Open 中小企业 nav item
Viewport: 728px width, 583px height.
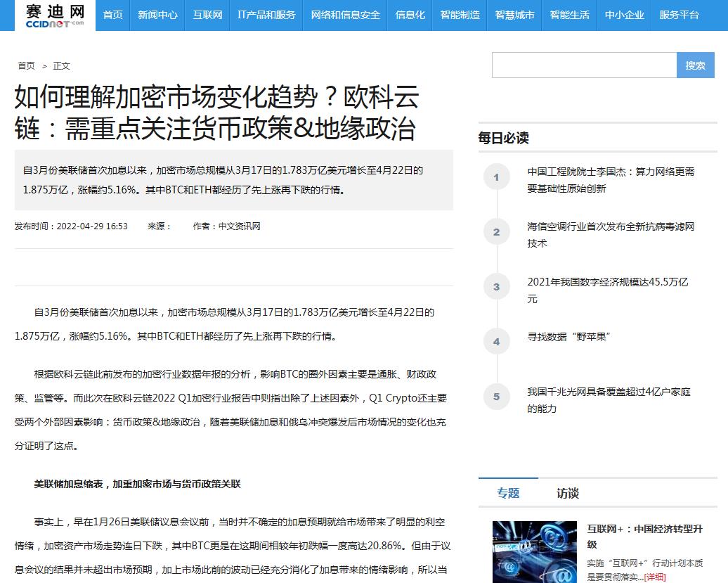(x=624, y=15)
